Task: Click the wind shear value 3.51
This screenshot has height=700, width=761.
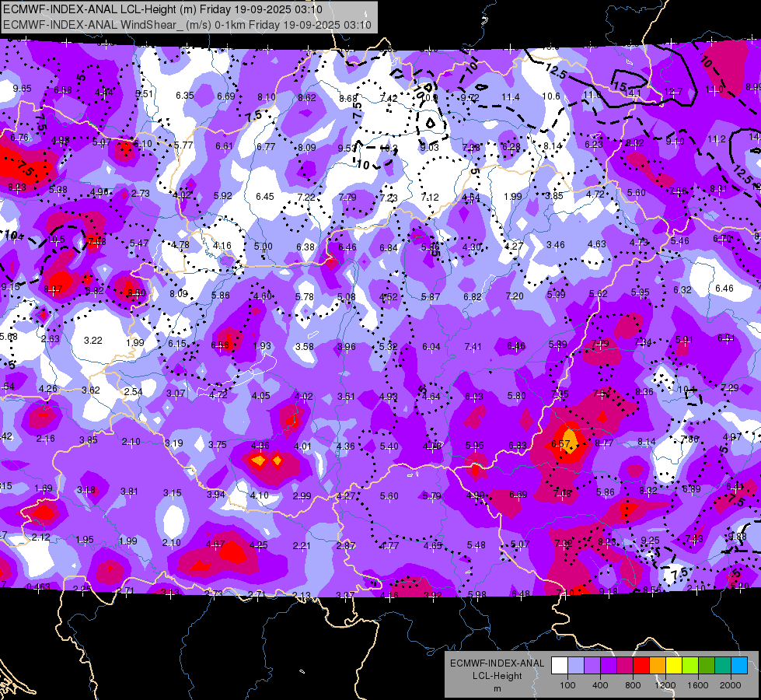Action: 347,397
